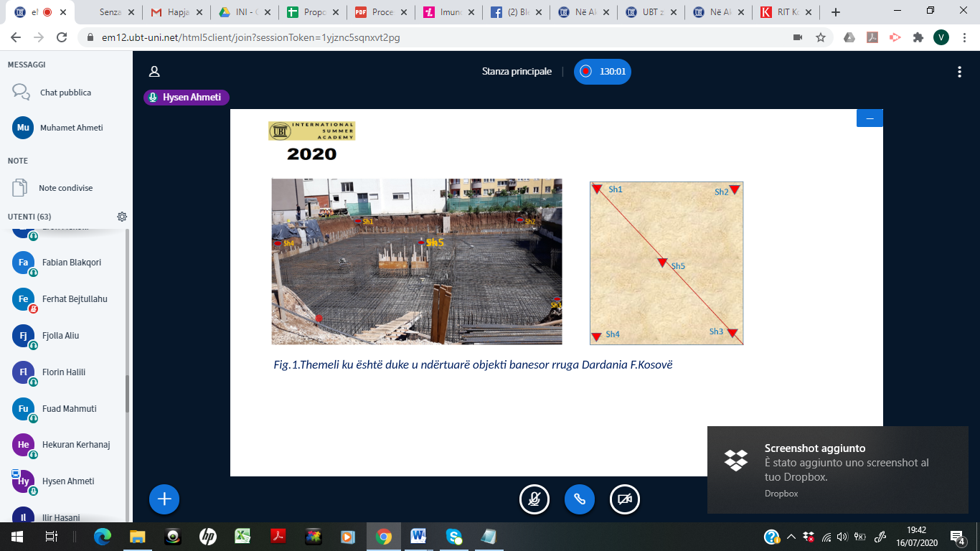This screenshot has height=551, width=980.
Task: Select user Ferhat Bejtullahu
Action: pyautogui.click(x=74, y=299)
